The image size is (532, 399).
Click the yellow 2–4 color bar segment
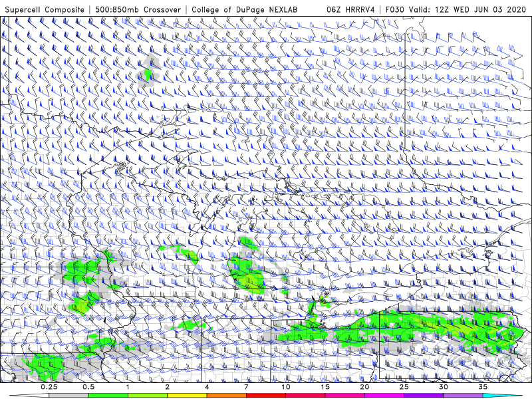point(187,396)
